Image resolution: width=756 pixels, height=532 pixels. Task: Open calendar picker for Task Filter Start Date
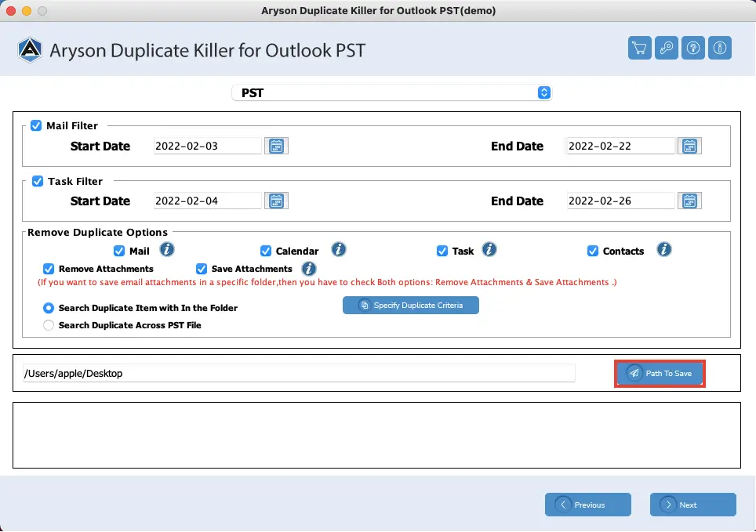tap(276, 201)
